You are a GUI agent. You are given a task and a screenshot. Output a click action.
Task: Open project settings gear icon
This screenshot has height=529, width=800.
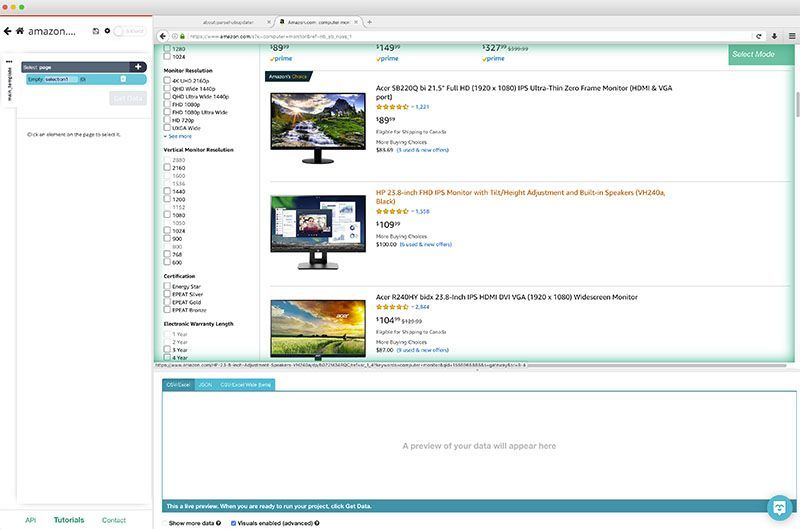(107, 31)
